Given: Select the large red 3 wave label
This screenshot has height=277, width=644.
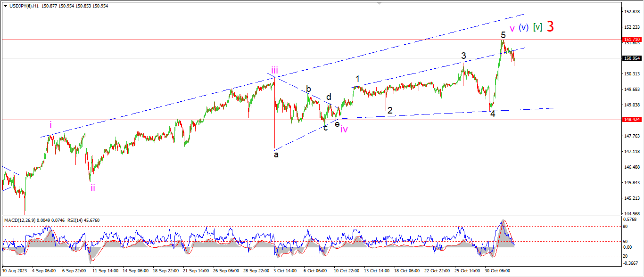Looking at the screenshot, I should [550, 26].
